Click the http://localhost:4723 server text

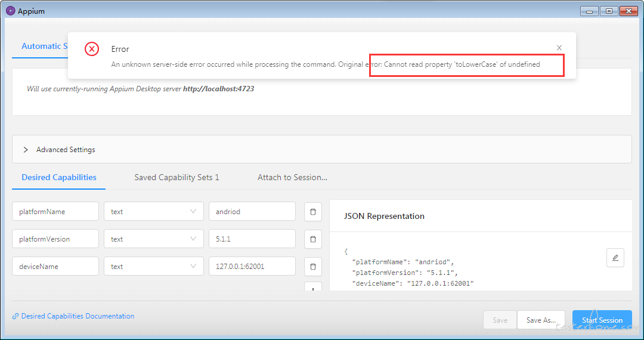point(218,89)
